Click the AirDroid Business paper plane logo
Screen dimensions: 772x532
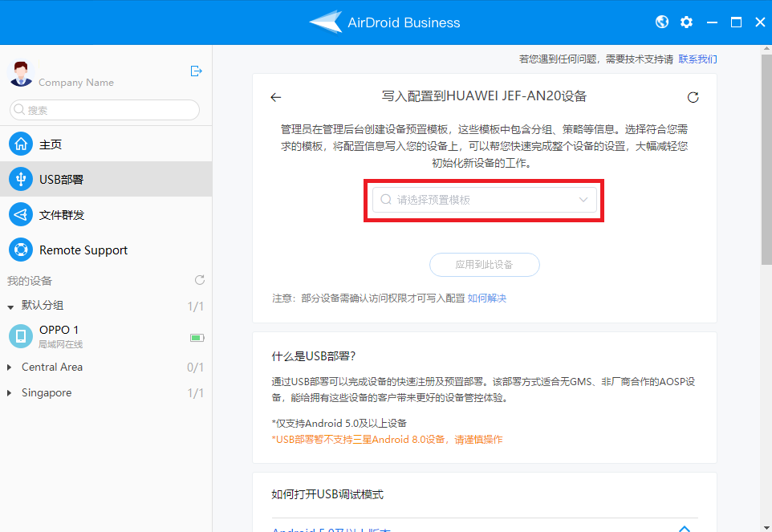click(x=326, y=22)
